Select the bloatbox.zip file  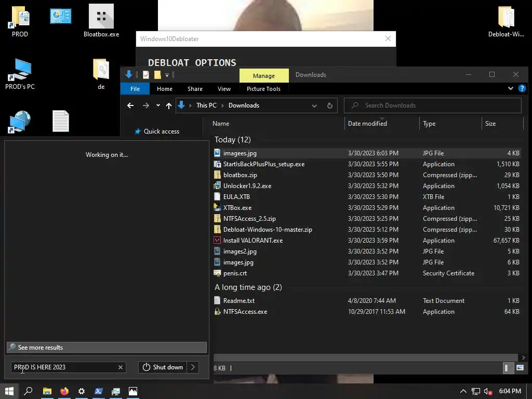(x=366, y=175)
